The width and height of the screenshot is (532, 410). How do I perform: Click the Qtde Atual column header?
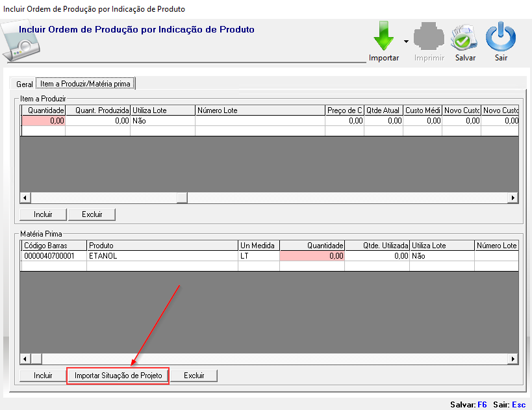point(384,110)
